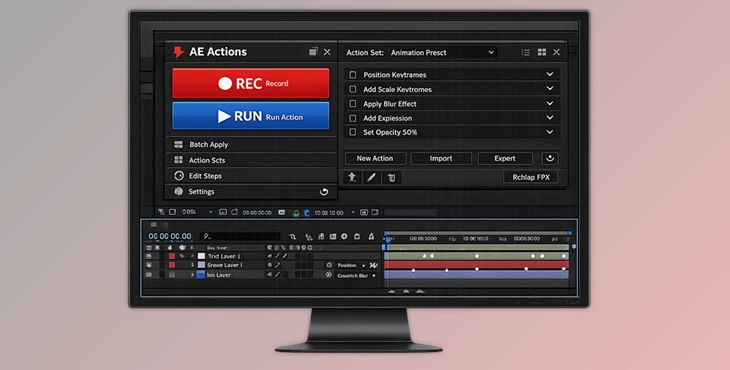Select the Ioo Laver layer name
Screen dimensions: 730x370
219,275
